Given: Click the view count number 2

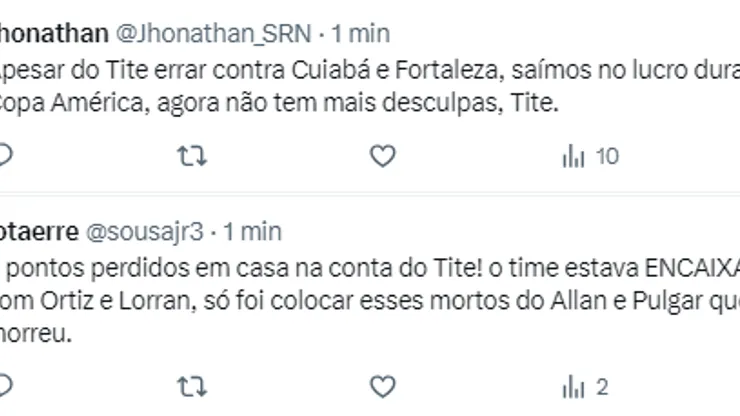Looking at the screenshot, I should pyautogui.click(x=602, y=386).
